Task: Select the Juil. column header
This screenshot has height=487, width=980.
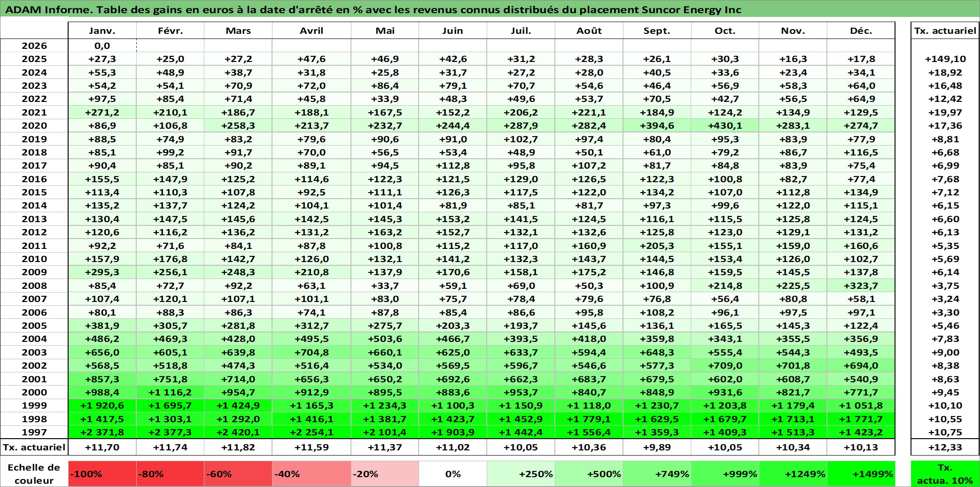Action: (521, 31)
